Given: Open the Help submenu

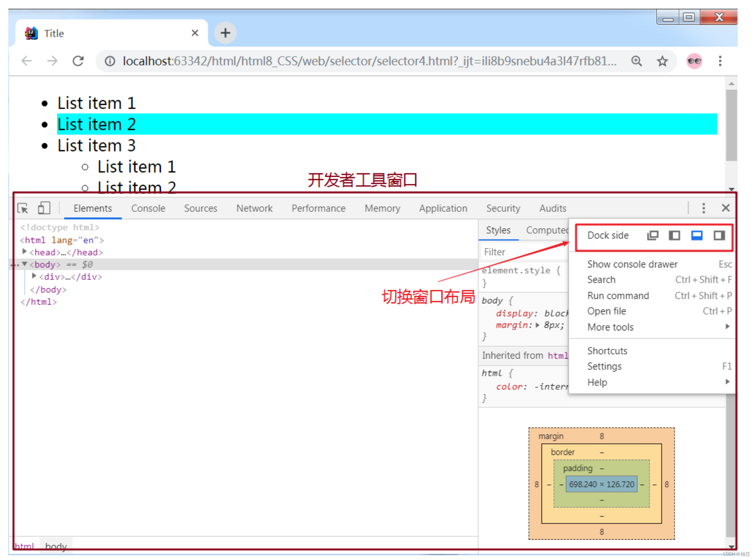Looking at the screenshot, I should click(652, 382).
